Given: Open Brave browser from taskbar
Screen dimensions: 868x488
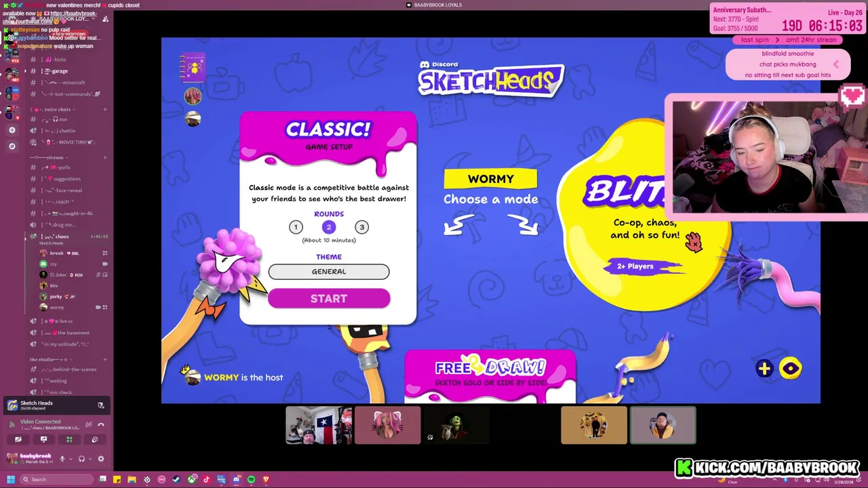Looking at the screenshot, I should [266, 479].
